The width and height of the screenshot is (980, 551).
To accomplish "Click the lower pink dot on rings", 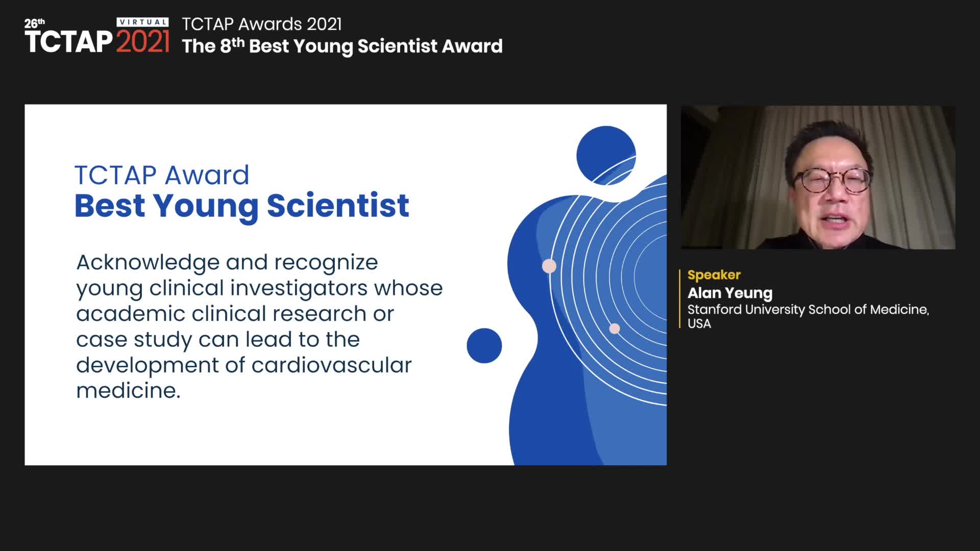I will (x=615, y=329).
